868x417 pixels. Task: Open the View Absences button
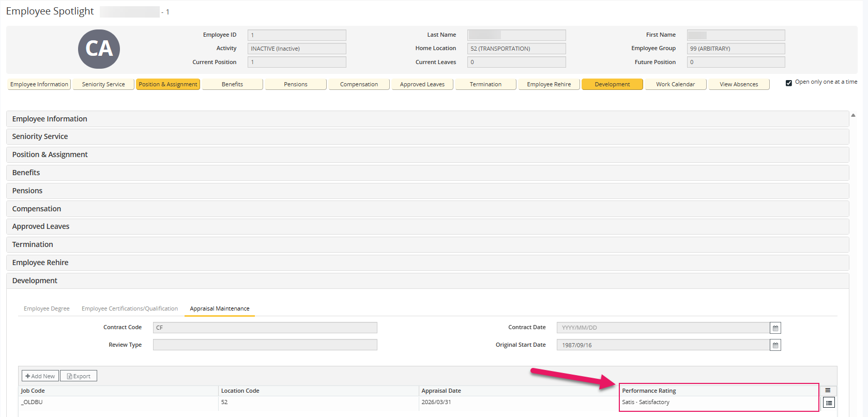click(739, 84)
